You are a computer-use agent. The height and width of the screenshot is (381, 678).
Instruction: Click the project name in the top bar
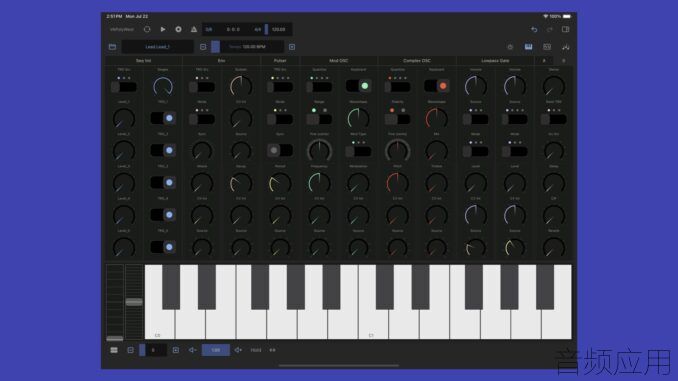pyautogui.click(x=122, y=29)
